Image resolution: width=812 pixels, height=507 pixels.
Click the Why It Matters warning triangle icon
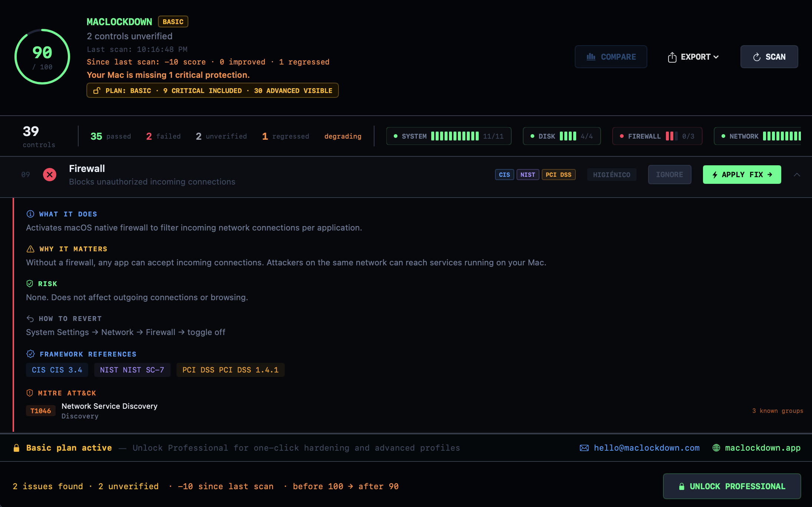click(x=30, y=249)
